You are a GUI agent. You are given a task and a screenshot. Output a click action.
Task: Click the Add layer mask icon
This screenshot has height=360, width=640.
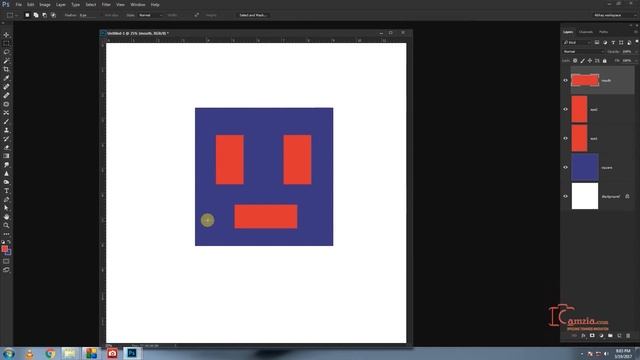[x=592, y=336]
